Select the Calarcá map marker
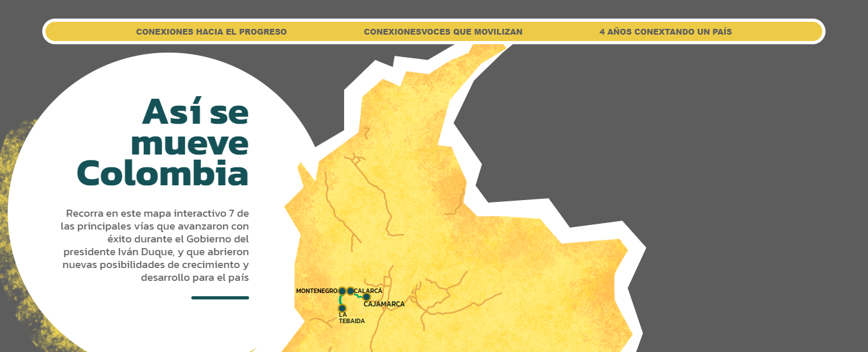Screen dimensions: 868x352 pyautogui.click(x=351, y=291)
